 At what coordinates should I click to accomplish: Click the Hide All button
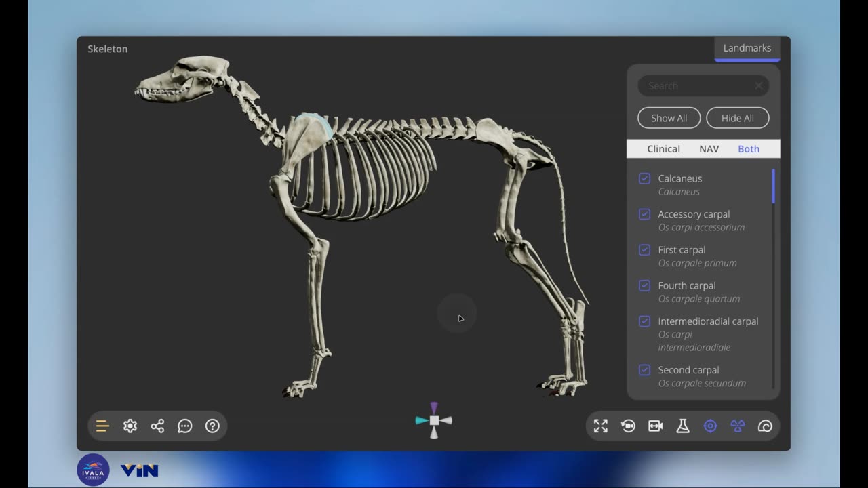coord(738,118)
